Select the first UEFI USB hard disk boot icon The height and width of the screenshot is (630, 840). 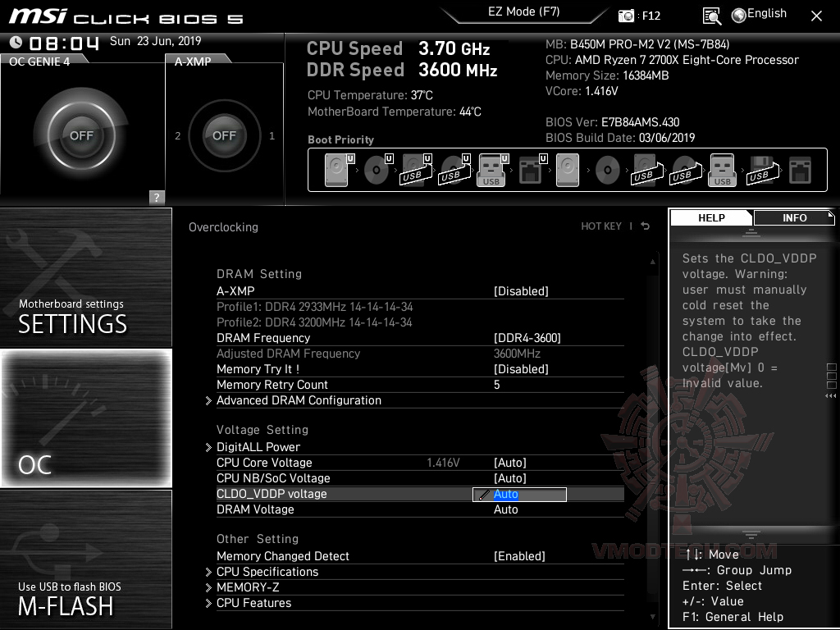[x=416, y=170]
